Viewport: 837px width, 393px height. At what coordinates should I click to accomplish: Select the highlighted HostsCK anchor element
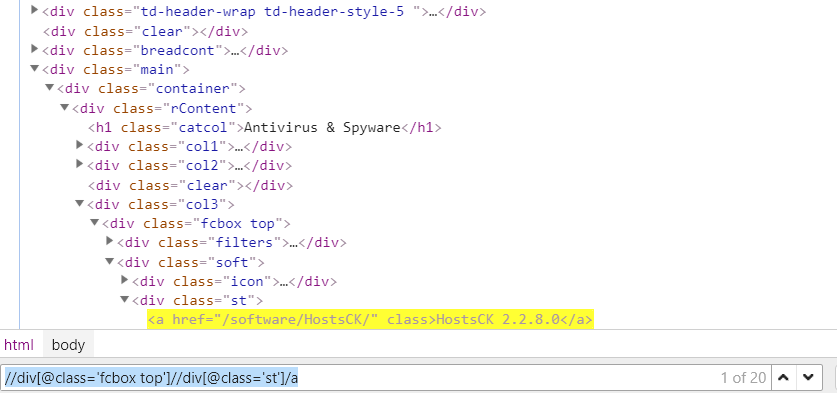pyautogui.click(x=370, y=320)
